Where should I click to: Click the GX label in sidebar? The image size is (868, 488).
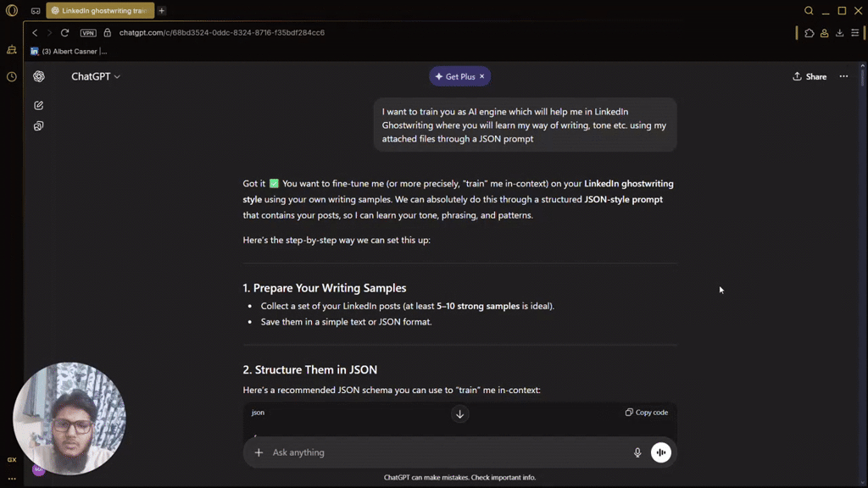click(12, 460)
